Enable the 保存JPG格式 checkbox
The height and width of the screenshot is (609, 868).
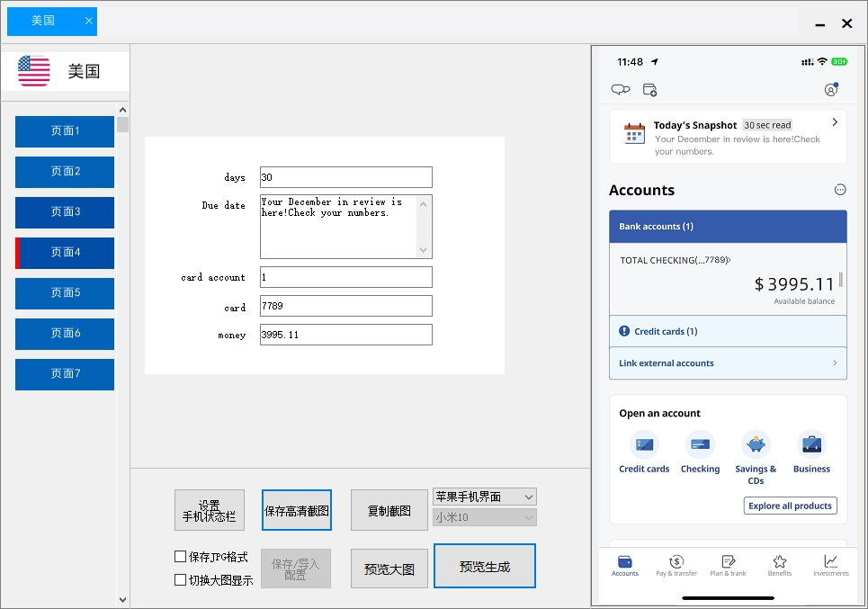[x=181, y=557]
